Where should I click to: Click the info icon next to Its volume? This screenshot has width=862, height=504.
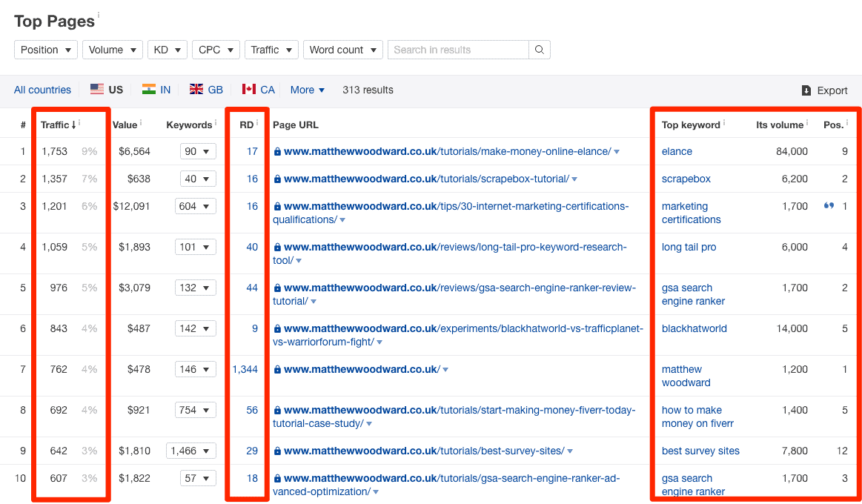pyautogui.click(x=807, y=122)
